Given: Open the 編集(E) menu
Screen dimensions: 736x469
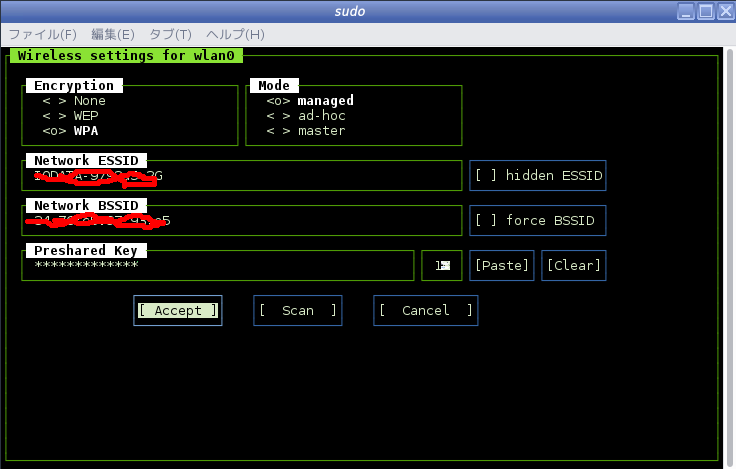Looking at the screenshot, I should click(x=113, y=35).
